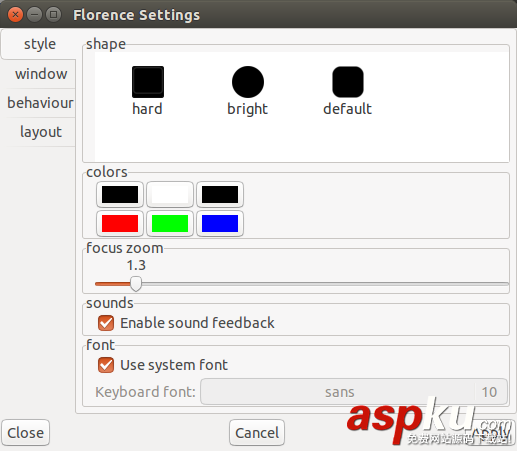Screen dimensions: 517x451
Task: Choose the default rounded shape icon
Action: coord(348,82)
